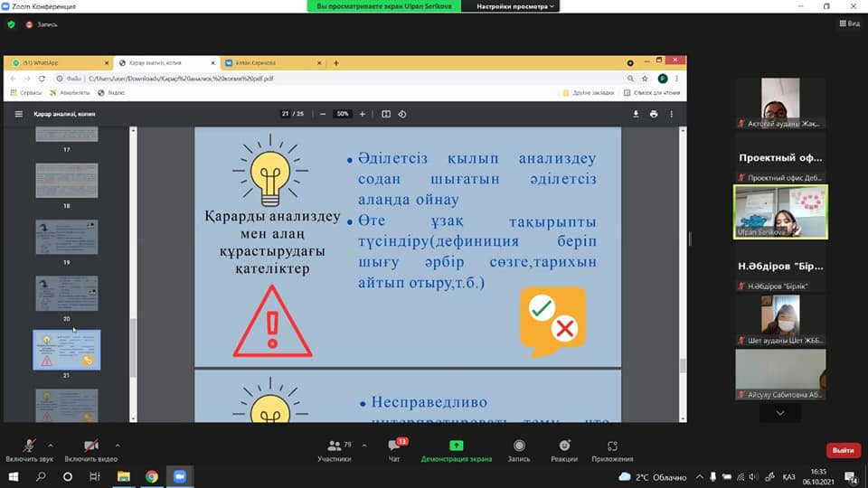
Task: Select page 21 thumbnail
Action: click(x=66, y=350)
